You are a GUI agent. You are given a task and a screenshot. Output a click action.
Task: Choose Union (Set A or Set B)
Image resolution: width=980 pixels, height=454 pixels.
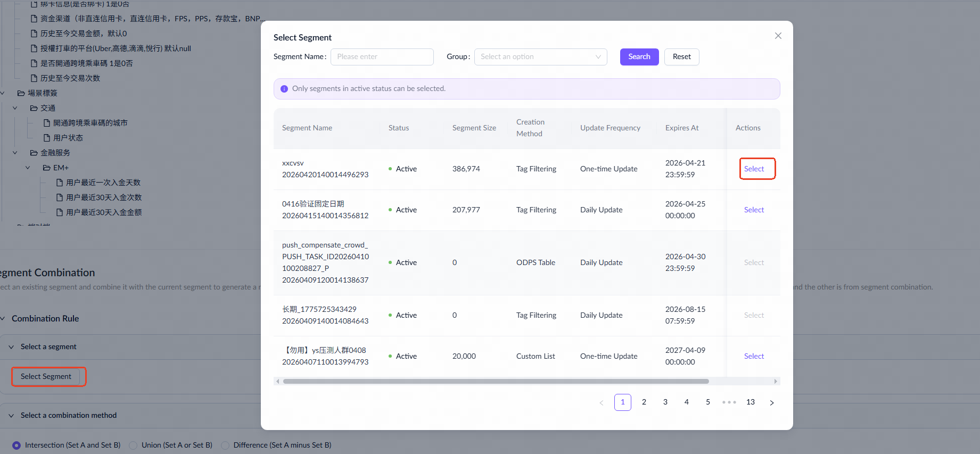point(133,445)
